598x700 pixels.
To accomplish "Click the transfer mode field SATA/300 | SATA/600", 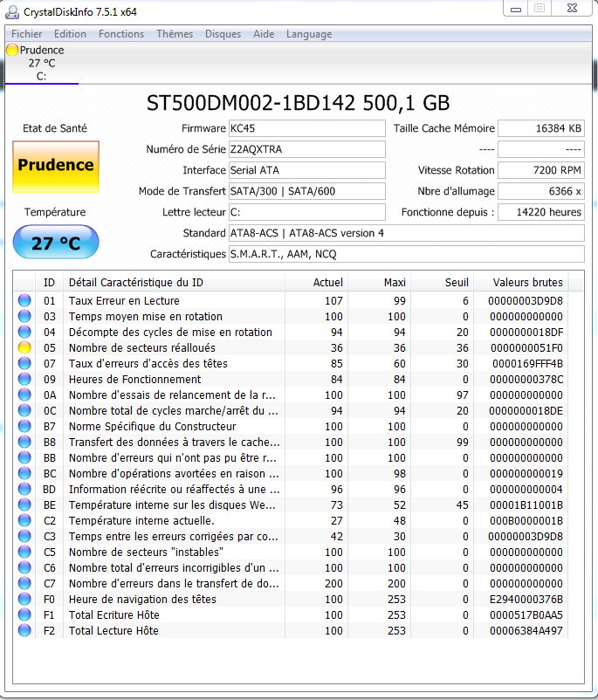I will point(306,191).
